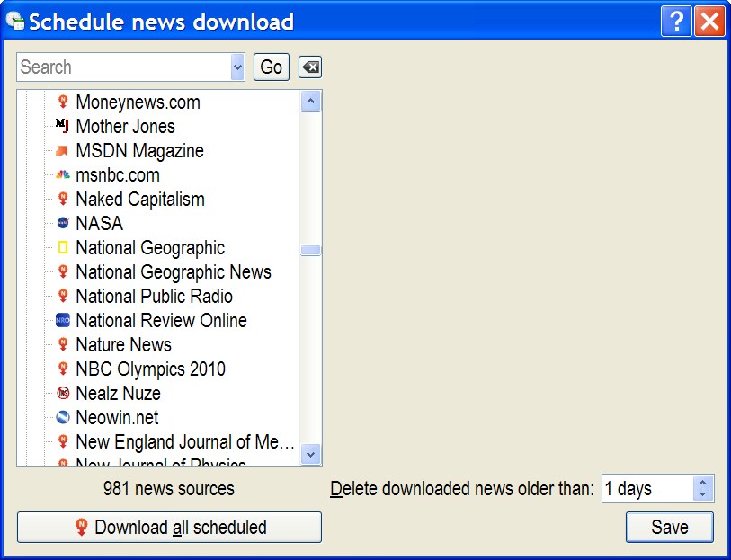Click the Neowin.net globe icon
Screen dimensions: 731x560
pos(63,417)
